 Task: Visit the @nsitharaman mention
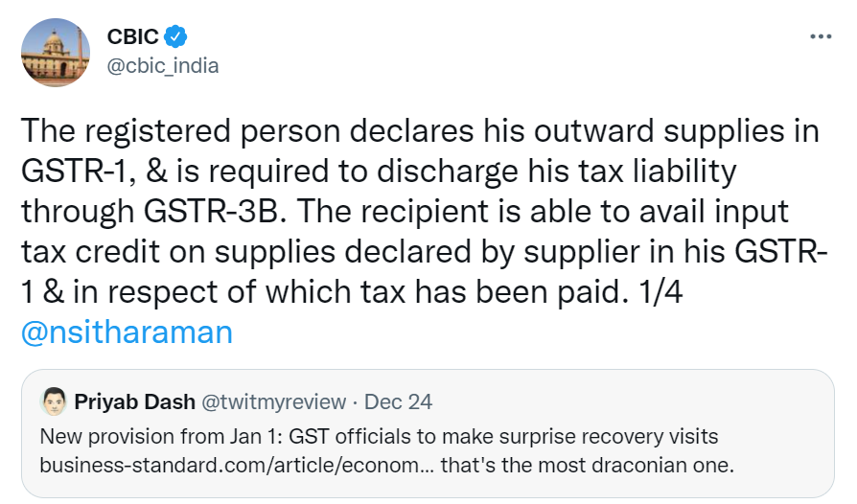127,332
